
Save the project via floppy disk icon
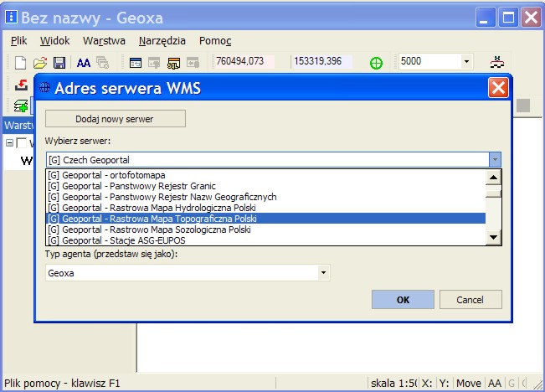(x=59, y=63)
